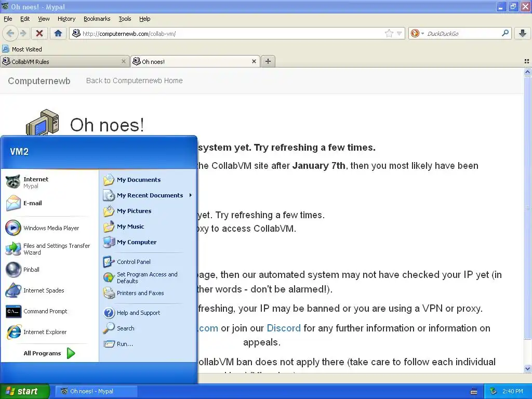Open the File menu
This screenshot has width=532, height=399.
pyautogui.click(x=8, y=19)
